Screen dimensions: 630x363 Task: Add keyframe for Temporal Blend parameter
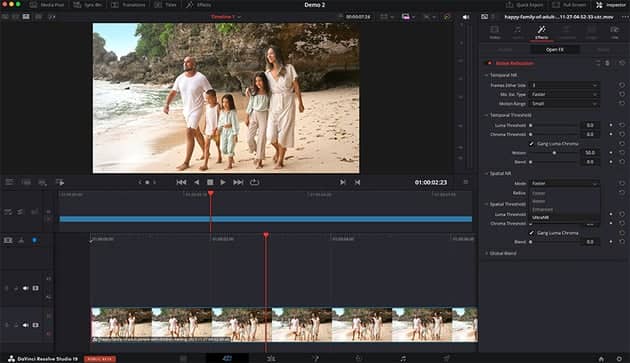click(611, 162)
